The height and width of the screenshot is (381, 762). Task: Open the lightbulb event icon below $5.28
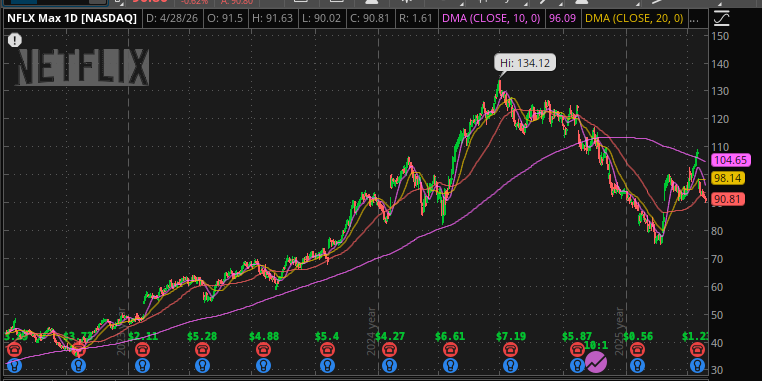202,365
